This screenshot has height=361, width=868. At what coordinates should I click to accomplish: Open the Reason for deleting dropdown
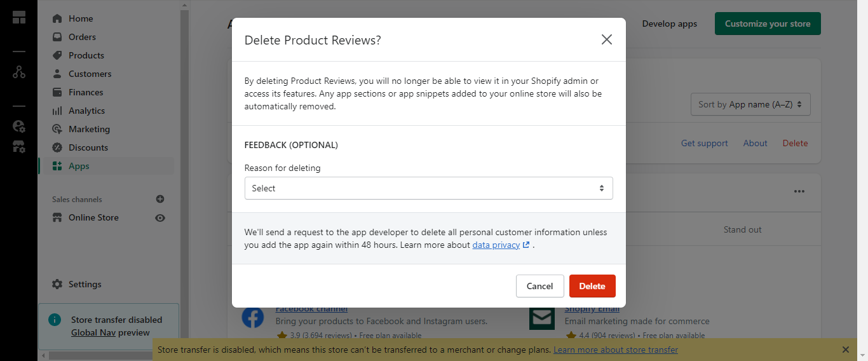pyautogui.click(x=429, y=188)
